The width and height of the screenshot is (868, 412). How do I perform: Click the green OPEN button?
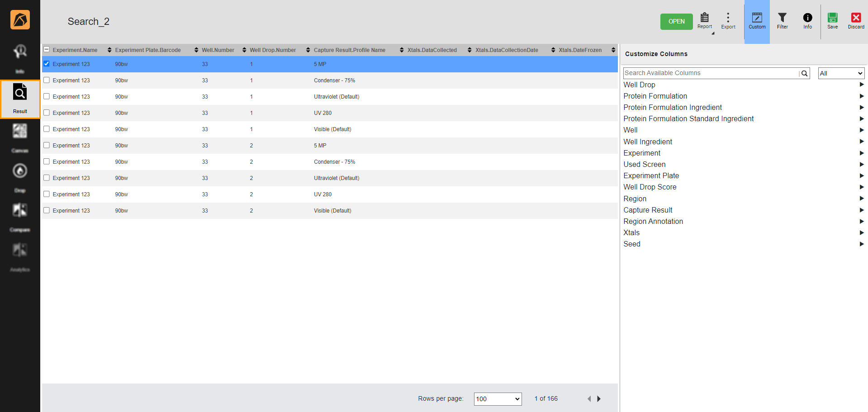tap(676, 21)
